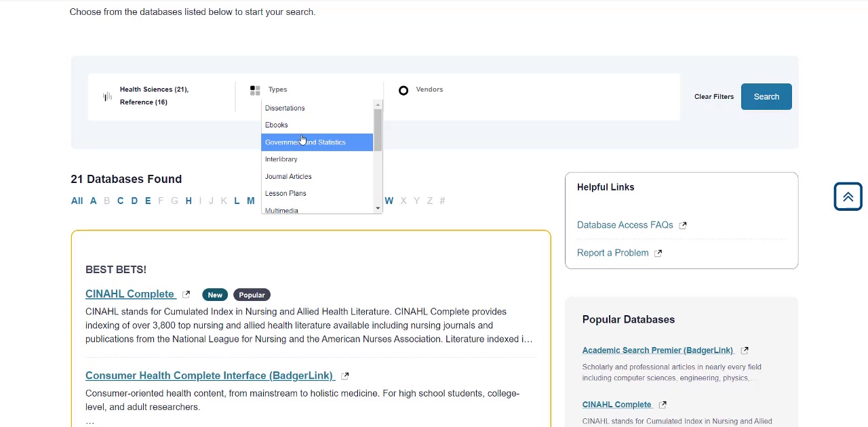Click external link icon next to Report a Problem

658,253
